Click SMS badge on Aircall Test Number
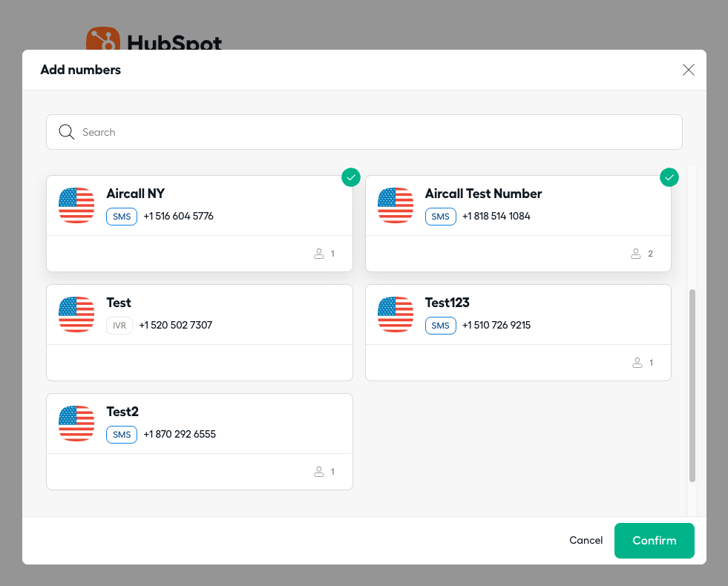The height and width of the screenshot is (586, 728). (440, 217)
